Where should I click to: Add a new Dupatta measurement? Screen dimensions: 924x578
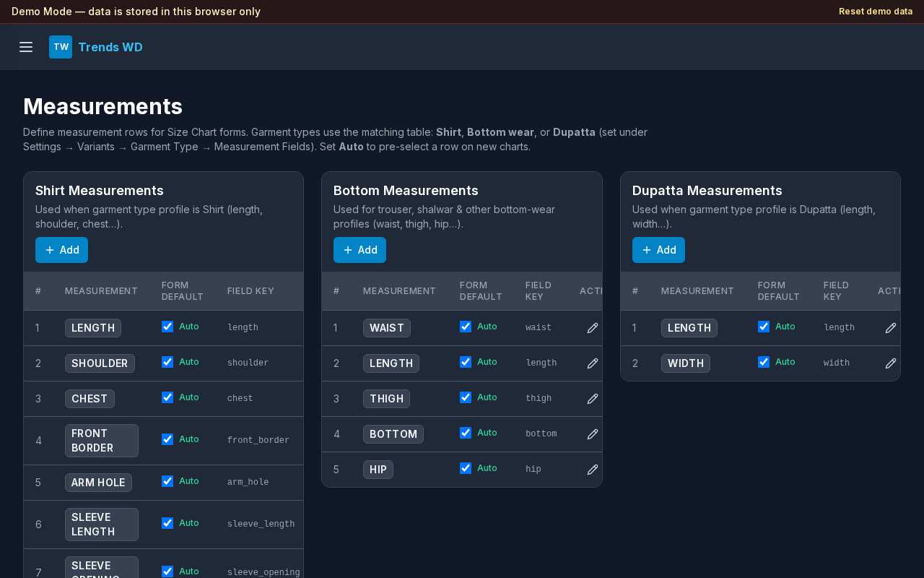coord(658,250)
